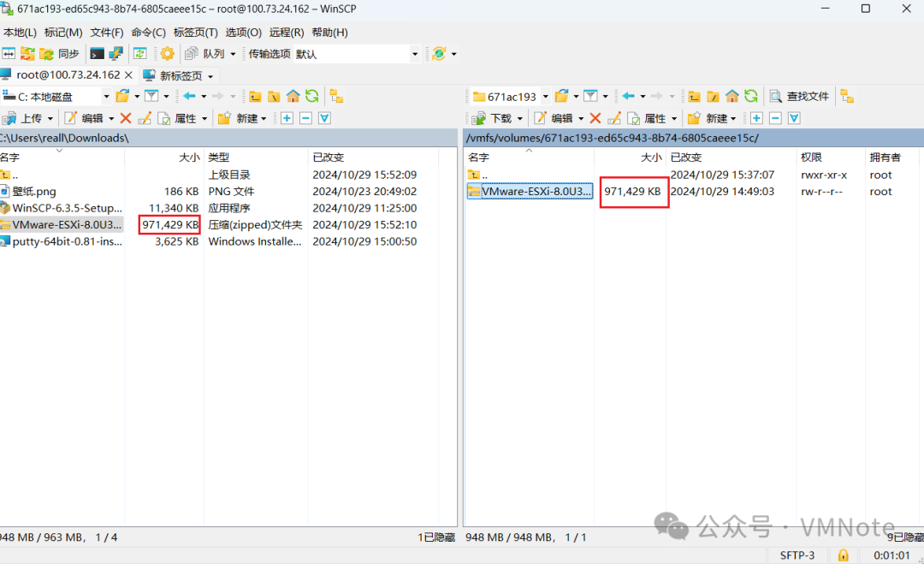This screenshot has height=564, width=924.
Task: Go back in local panel history
Action: 189,96
